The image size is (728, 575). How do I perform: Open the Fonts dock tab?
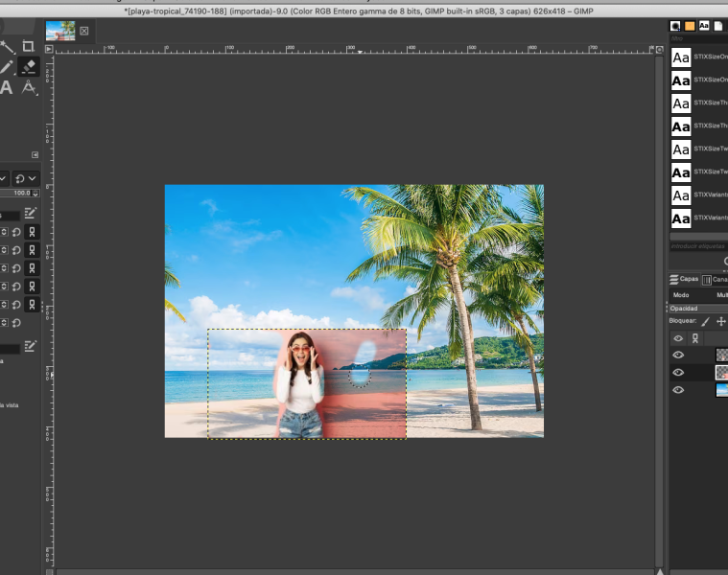coord(704,26)
